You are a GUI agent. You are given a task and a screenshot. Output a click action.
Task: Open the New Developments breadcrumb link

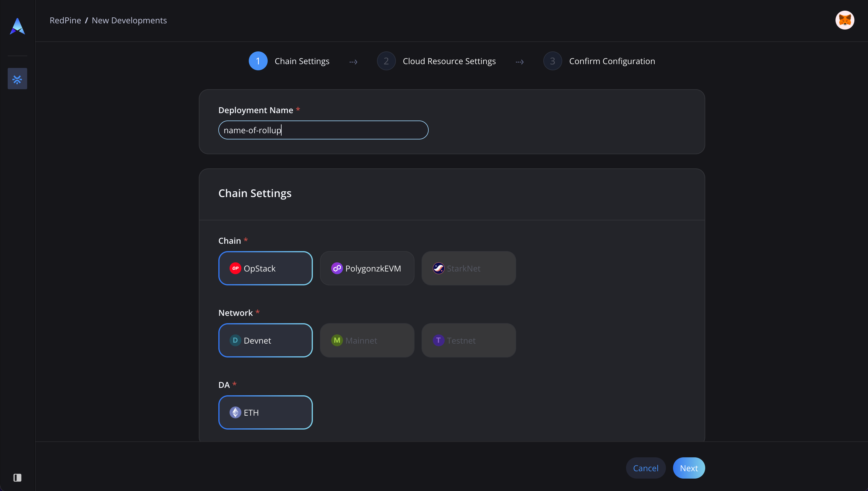(129, 20)
